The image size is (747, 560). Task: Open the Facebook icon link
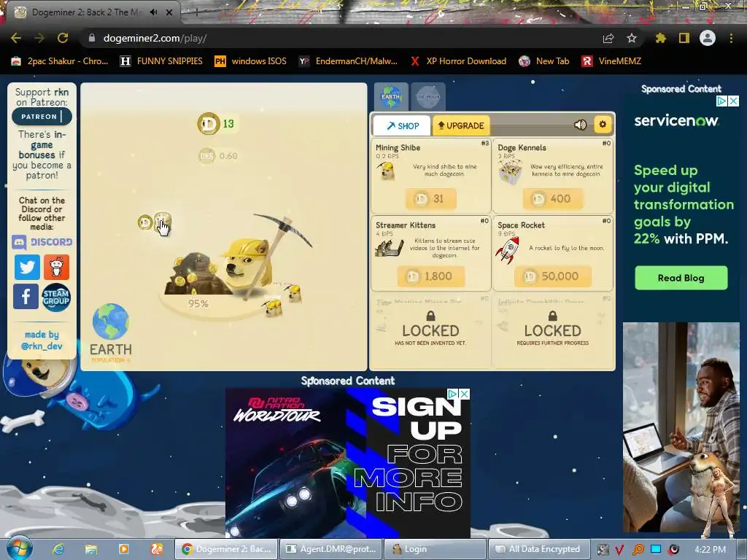[26, 296]
